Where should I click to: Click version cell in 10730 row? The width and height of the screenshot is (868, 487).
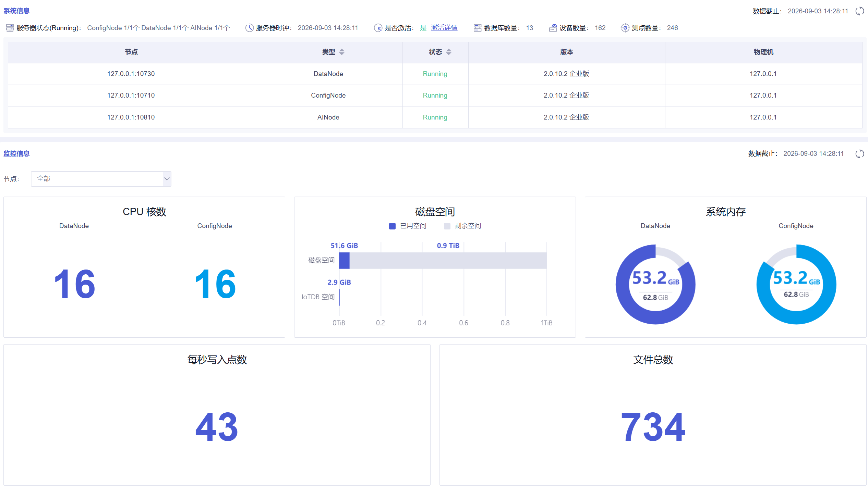(566, 74)
